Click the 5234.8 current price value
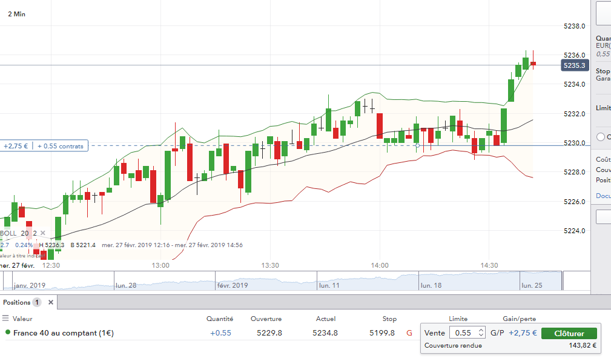Image resolution: width=611 pixels, height=364 pixels. click(325, 333)
